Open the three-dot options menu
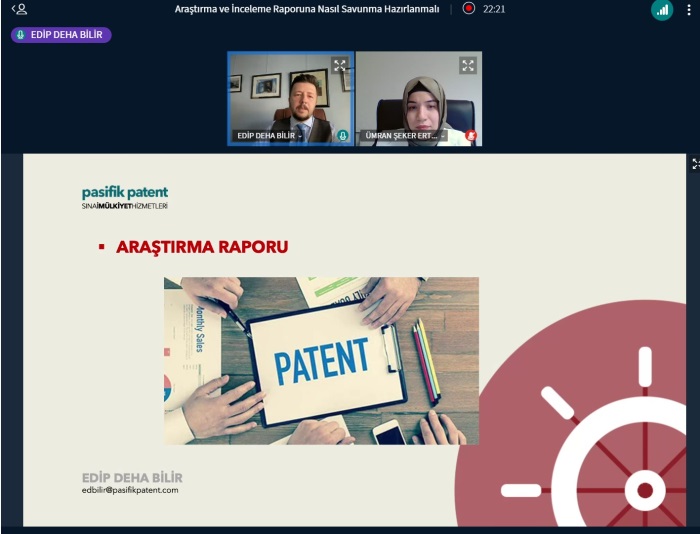The height and width of the screenshot is (534, 700). pyautogui.click(x=689, y=9)
